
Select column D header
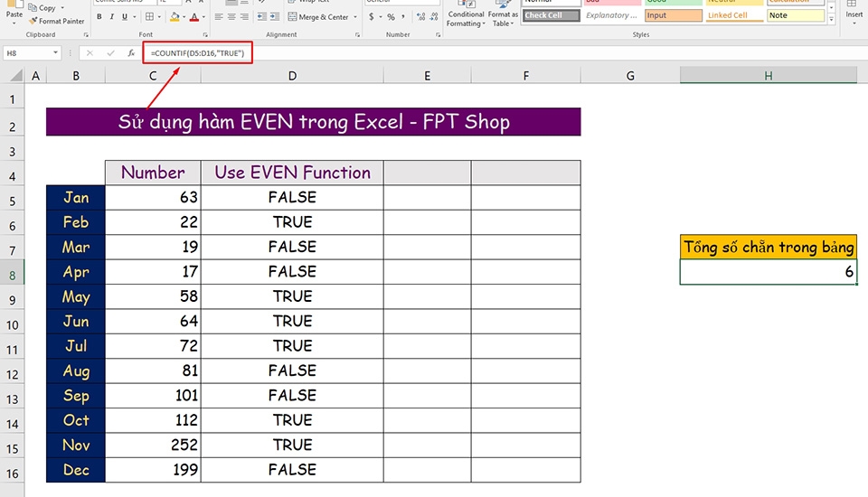pos(292,75)
